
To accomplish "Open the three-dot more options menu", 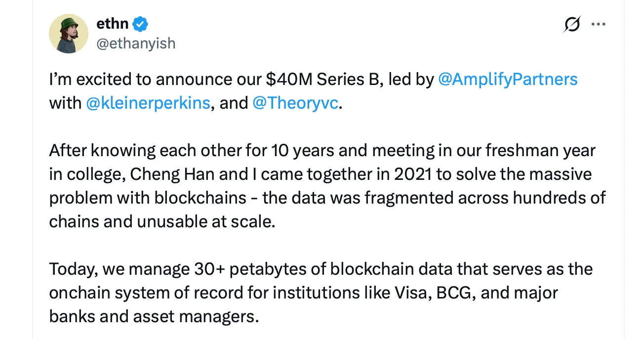I will 598,24.
